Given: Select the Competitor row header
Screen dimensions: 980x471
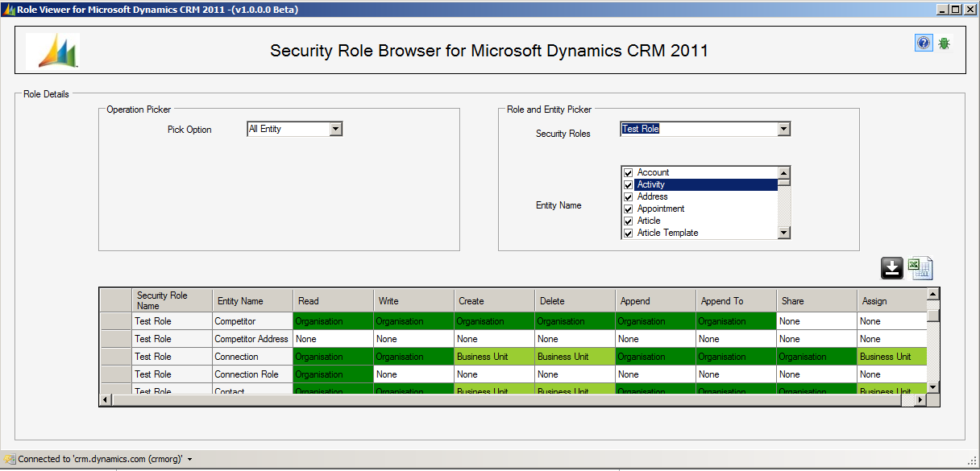Looking at the screenshot, I should [x=115, y=320].
